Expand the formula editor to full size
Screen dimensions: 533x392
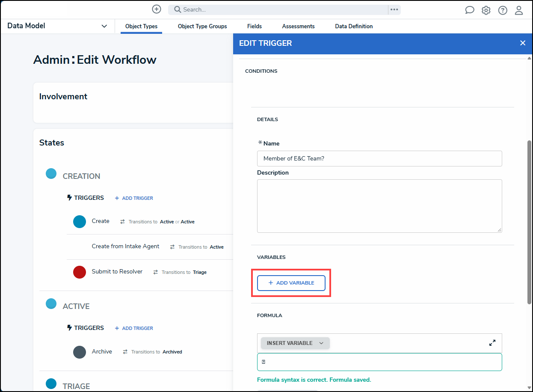point(492,343)
